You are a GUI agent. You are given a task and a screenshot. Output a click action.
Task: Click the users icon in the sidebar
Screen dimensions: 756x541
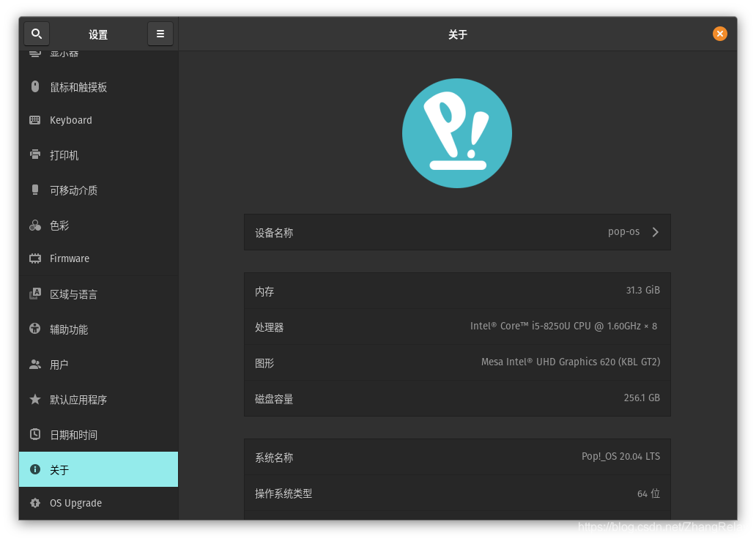(35, 364)
